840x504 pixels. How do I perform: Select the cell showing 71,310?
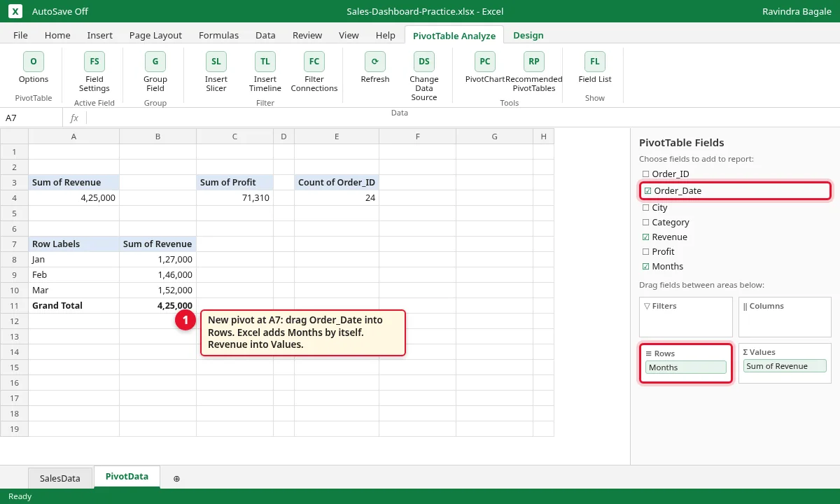[235, 197]
